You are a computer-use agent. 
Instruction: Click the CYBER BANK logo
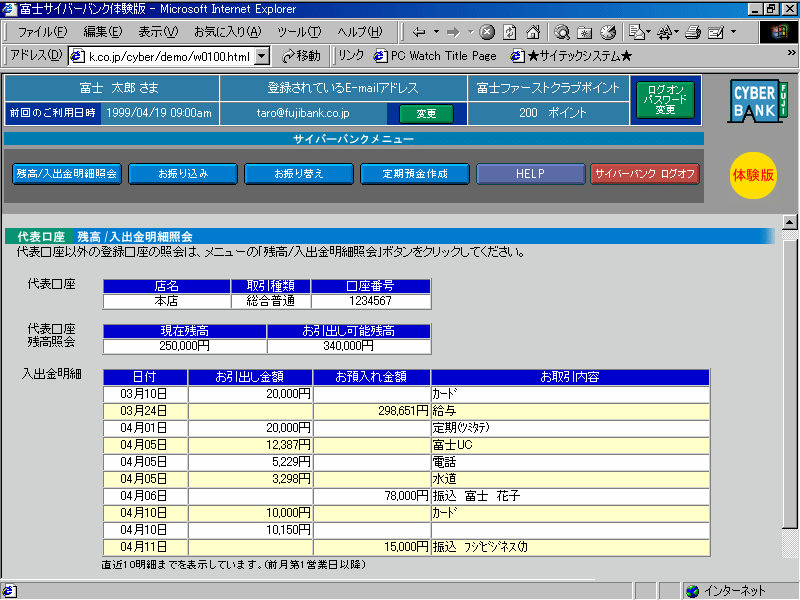[757, 101]
